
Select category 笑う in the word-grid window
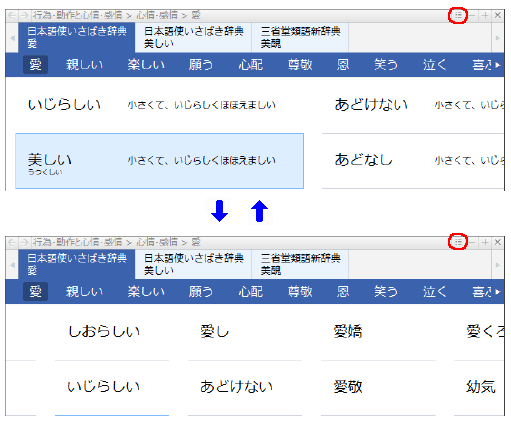pos(386,292)
